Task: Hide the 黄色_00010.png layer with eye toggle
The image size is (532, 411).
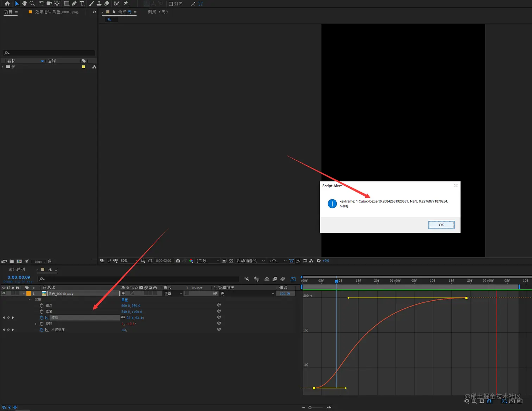Action: pos(4,293)
